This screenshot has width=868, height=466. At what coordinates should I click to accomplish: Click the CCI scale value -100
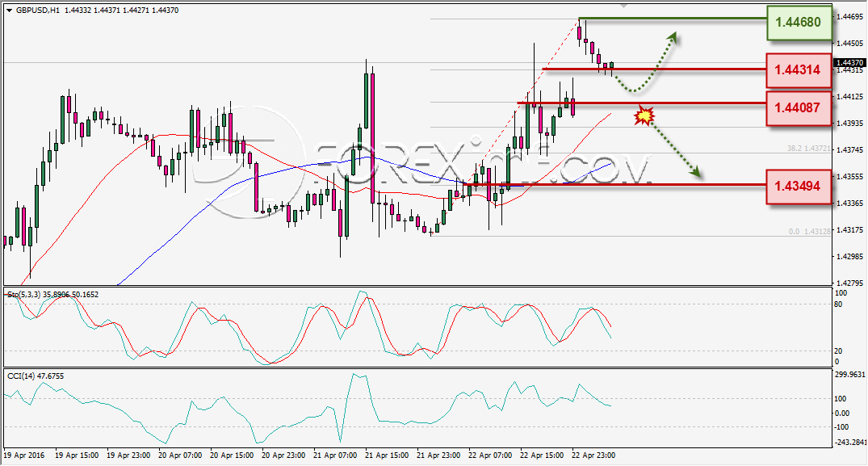click(x=841, y=426)
